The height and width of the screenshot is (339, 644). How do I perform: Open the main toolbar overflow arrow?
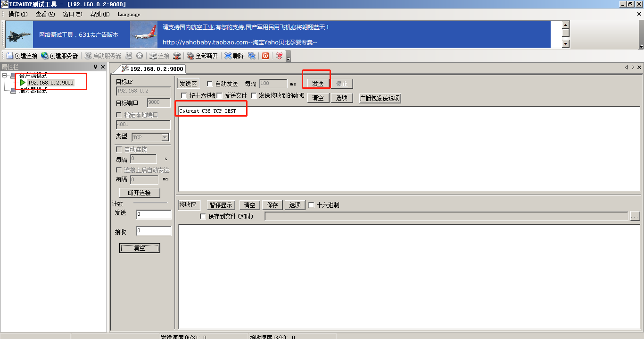tap(289, 57)
